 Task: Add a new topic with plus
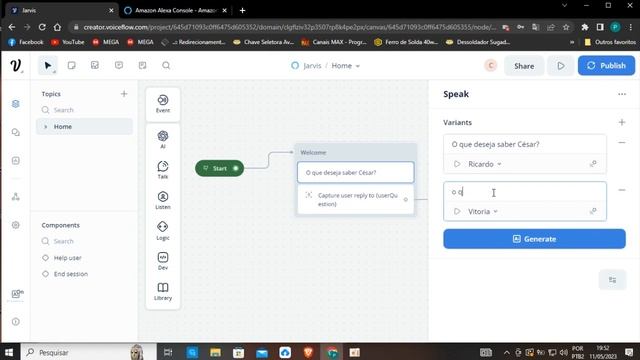coord(124,94)
